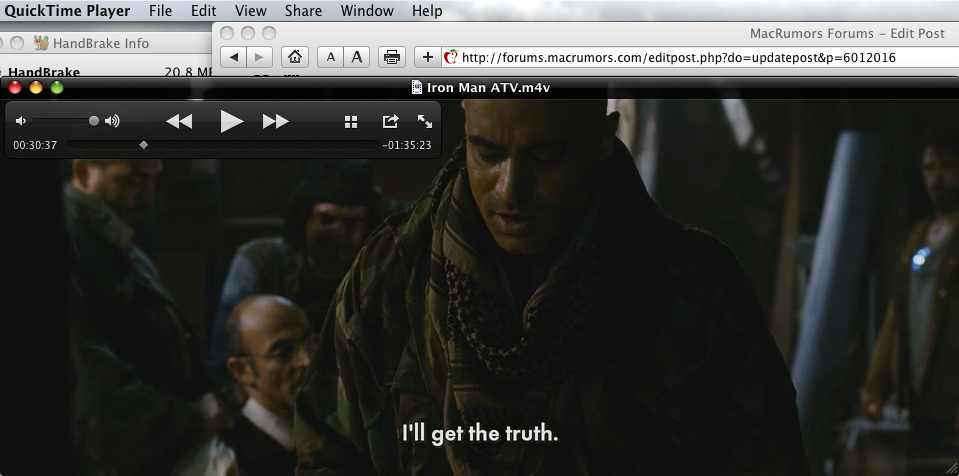Viewport: 959px width, 476px height.
Task: Click the Iron Man ATV.m4v title file icon
Action: click(x=417, y=87)
